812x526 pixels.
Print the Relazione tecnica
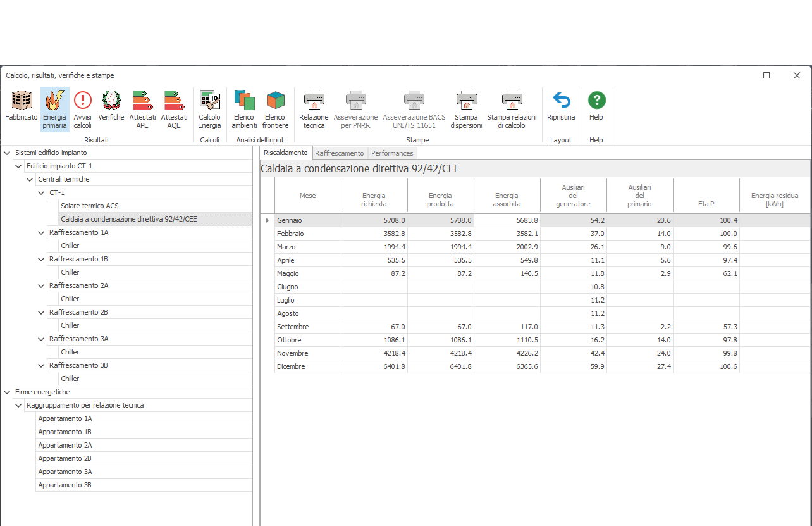[314, 101]
